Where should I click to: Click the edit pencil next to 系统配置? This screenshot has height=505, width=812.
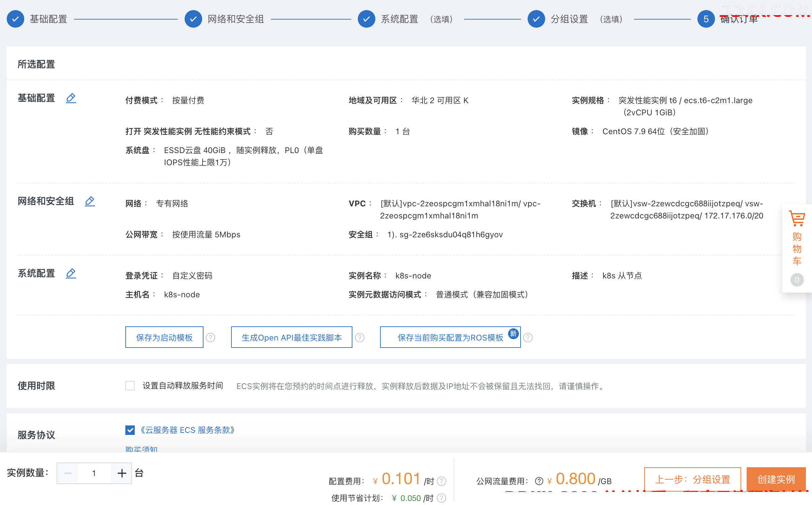coord(71,273)
